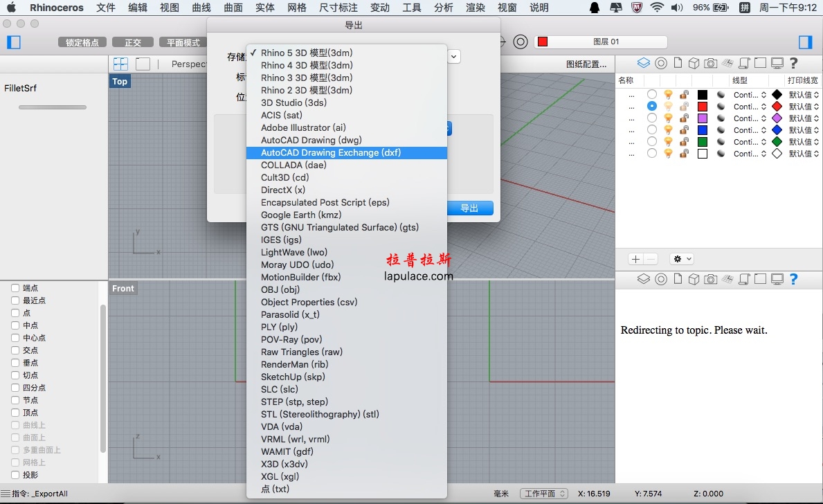Open the Layers tab in the upper inspector panel
The image size is (823, 504).
tap(644, 63)
